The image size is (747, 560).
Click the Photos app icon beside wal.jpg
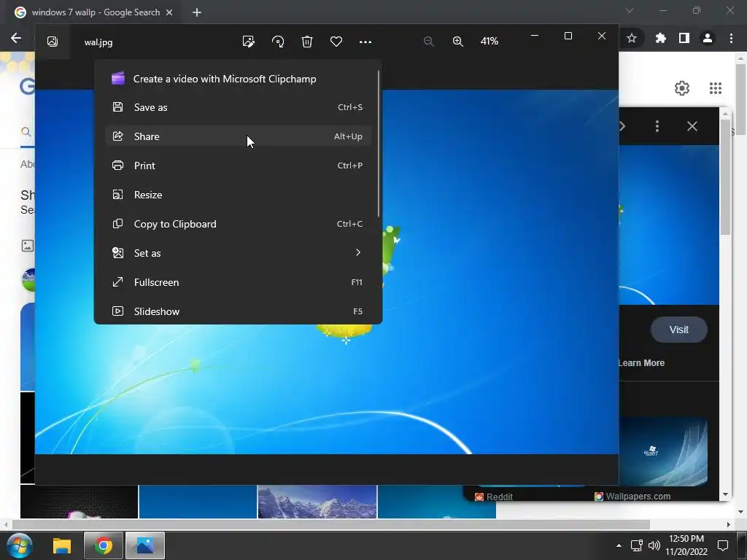[53, 42]
